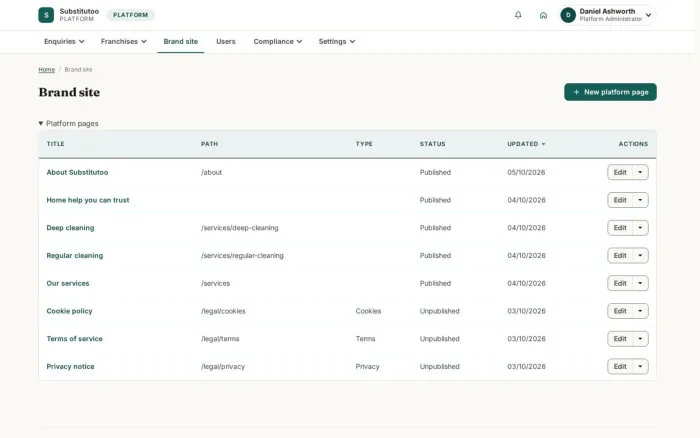This screenshot has width=700, height=438.
Task: Click the 05/10/2026 updated date
Action: 526,172
